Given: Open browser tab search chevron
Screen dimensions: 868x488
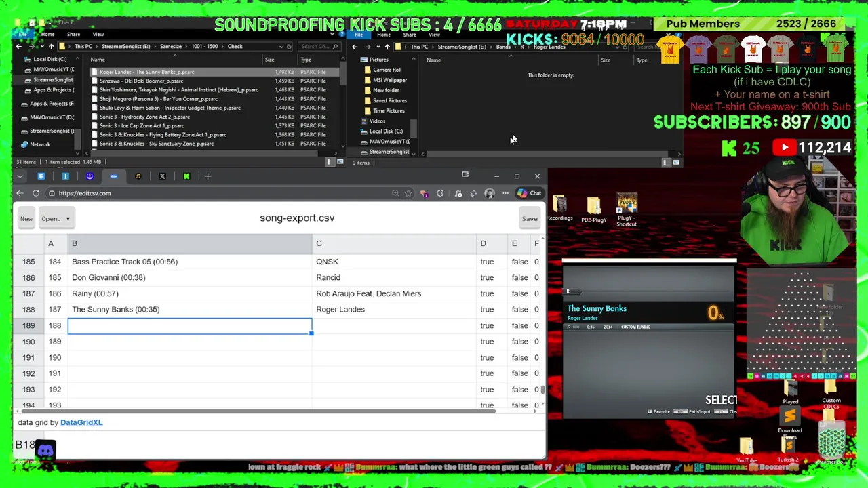Looking at the screenshot, I should point(20,176).
